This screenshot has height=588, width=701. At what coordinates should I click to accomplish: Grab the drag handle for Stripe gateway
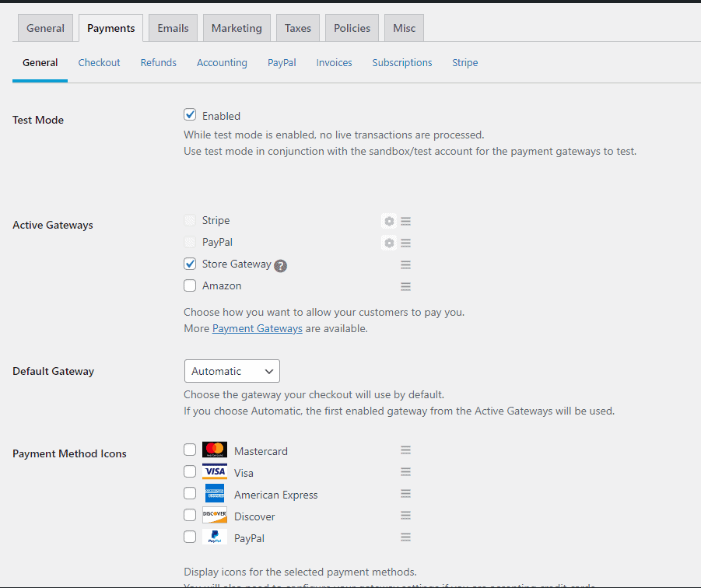[405, 222]
